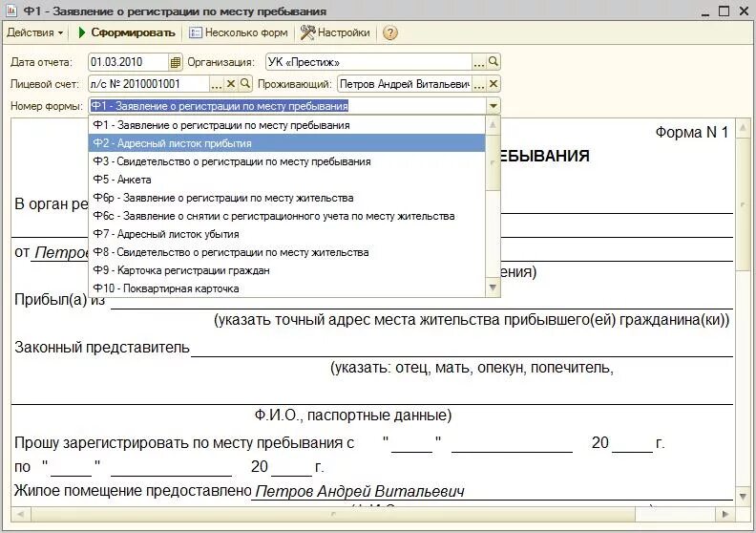Select Ф2 - Адресный листок прибытия

pyautogui.click(x=287, y=143)
